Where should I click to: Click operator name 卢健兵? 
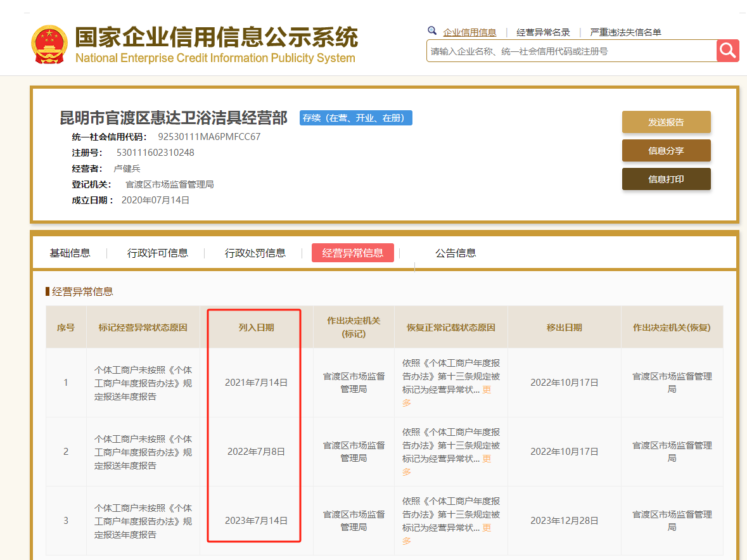[127, 169]
